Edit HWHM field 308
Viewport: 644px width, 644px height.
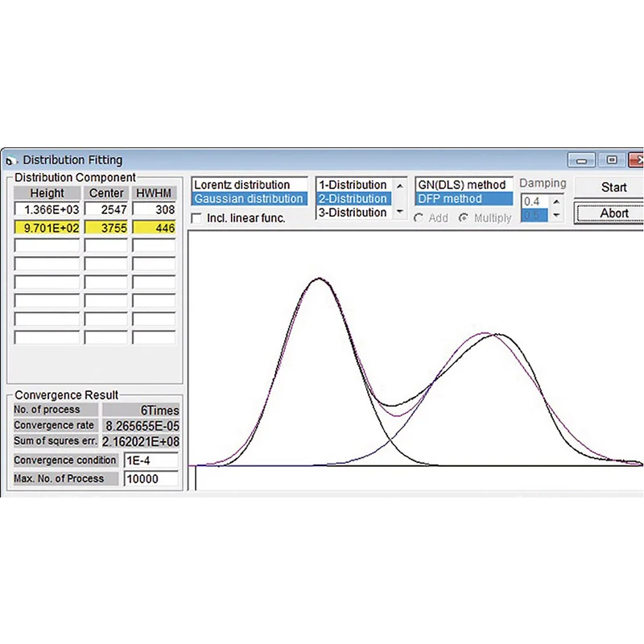(x=154, y=210)
